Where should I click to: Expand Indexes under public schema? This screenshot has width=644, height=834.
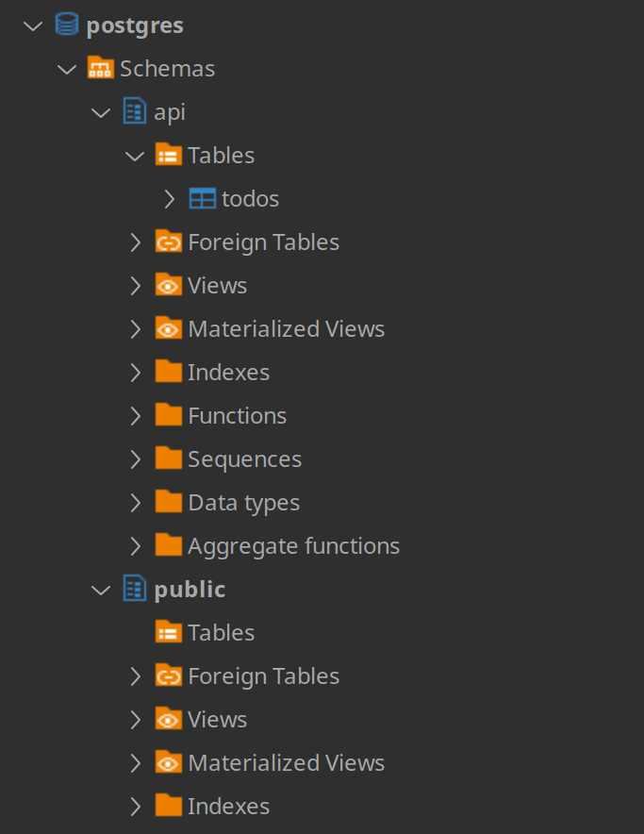(136, 807)
